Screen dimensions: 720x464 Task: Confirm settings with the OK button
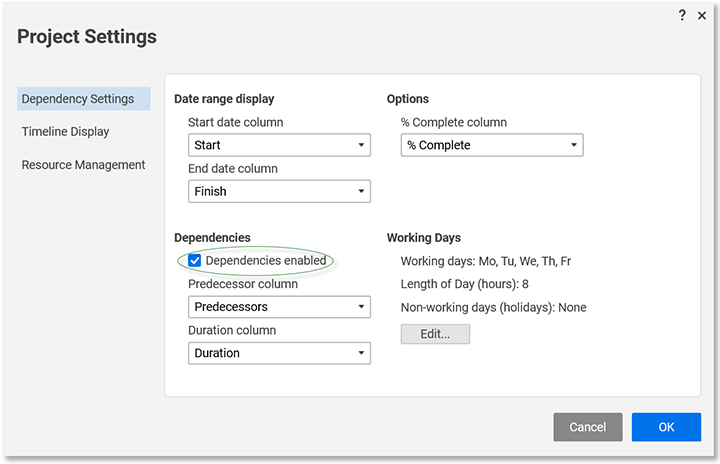click(666, 427)
